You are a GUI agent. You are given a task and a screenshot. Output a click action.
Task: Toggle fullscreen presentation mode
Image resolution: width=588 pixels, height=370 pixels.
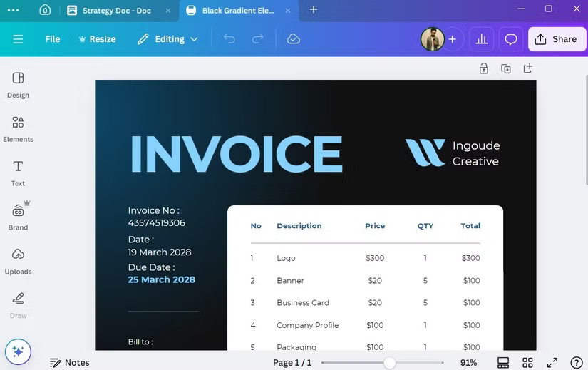coord(552,363)
